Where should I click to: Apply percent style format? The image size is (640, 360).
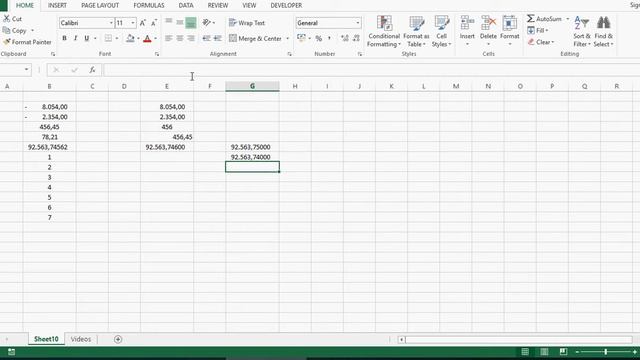tap(319, 38)
